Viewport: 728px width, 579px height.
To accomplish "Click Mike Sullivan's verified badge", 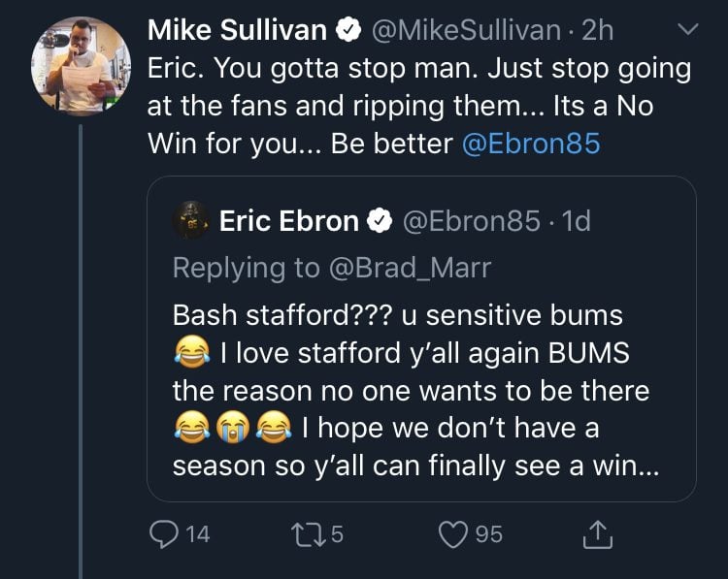I will point(347,30).
